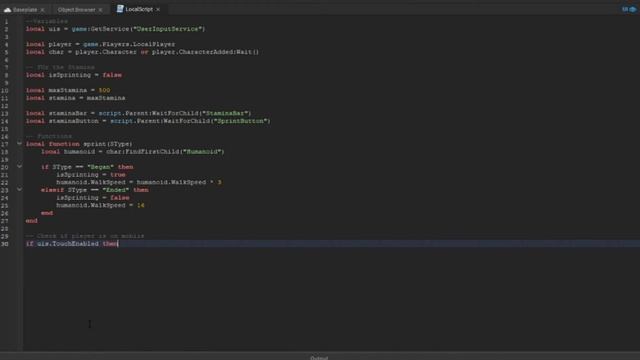Viewport: 640px width, 360px height.
Task: Click the WaitForChild("StaminaBar") line
Action: (138, 113)
